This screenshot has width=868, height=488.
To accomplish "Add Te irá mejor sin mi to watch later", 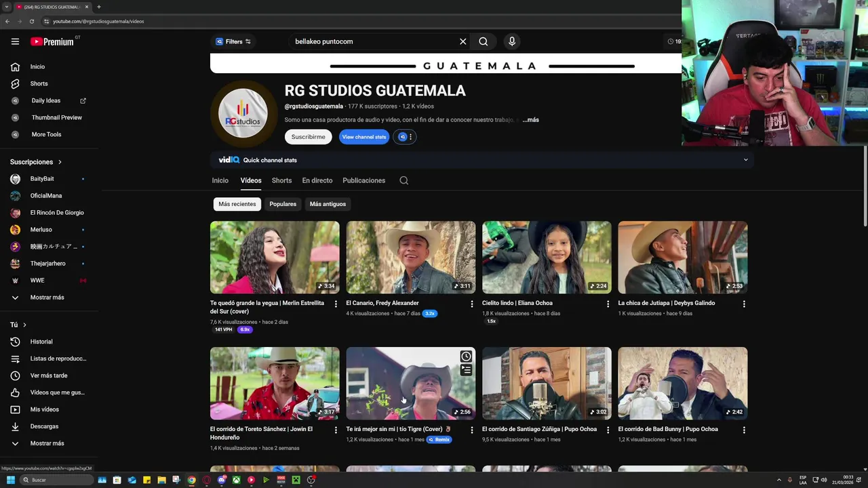I will [466, 357].
